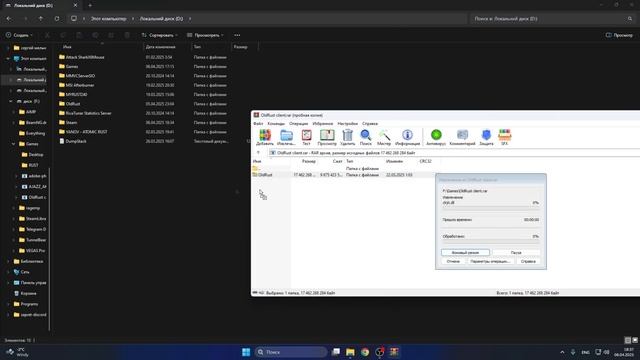Open Сортировать dropdown in Explorer
This screenshot has width=640, height=360.
[160, 35]
